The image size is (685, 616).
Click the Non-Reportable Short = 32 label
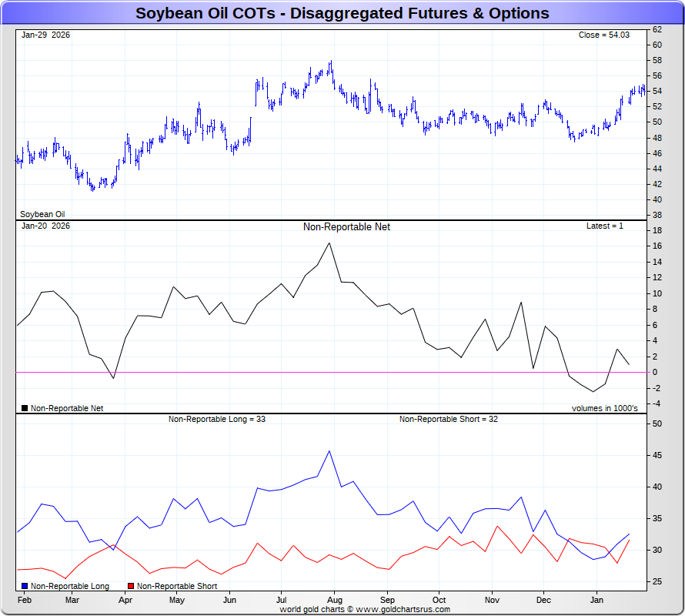(449, 420)
